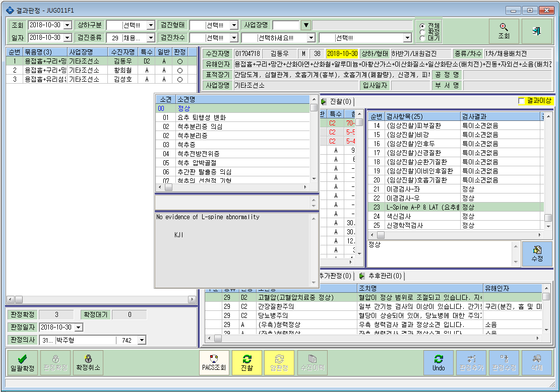Open the 검진종류 dropdown
Image resolution: width=560 pixels, height=392 pixels.
(151, 38)
